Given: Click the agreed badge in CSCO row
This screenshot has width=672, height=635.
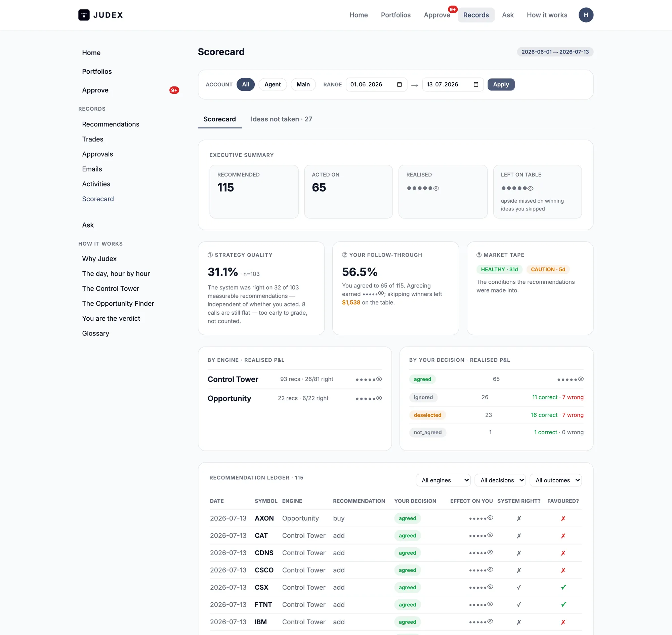Looking at the screenshot, I should (407, 570).
